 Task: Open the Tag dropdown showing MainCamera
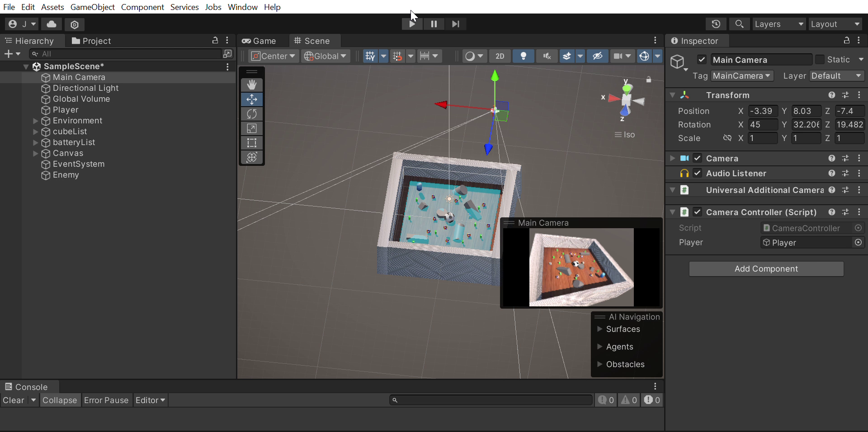(x=742, y=76)
